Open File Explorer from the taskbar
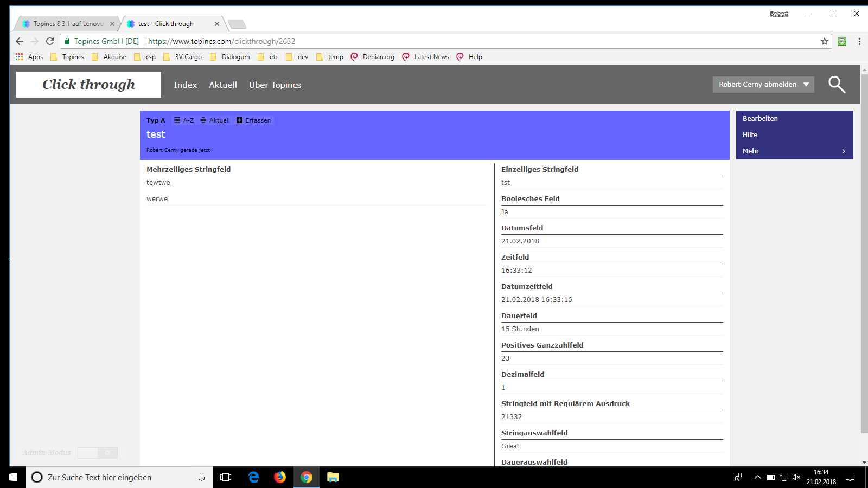This screenshot has height=488, width=868. 333,477
